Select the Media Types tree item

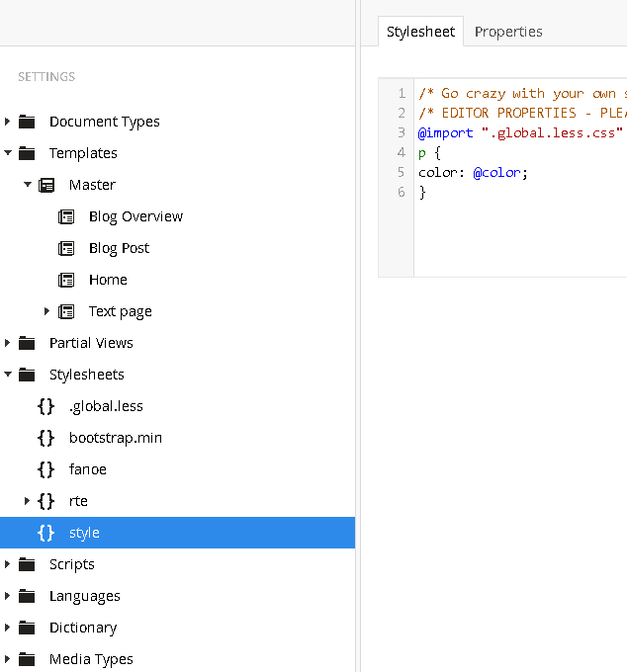pyautogui.click(x=91, y=659)
